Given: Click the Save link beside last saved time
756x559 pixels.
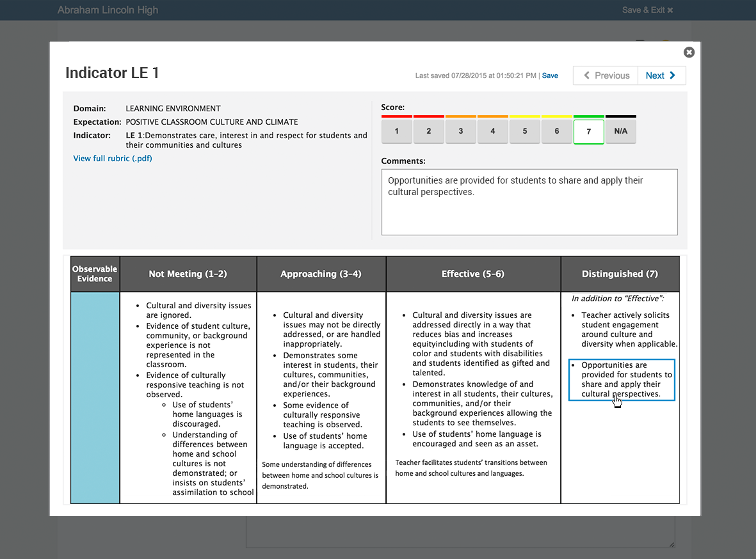Looking at the screenshot, I should tap(550, 75).
